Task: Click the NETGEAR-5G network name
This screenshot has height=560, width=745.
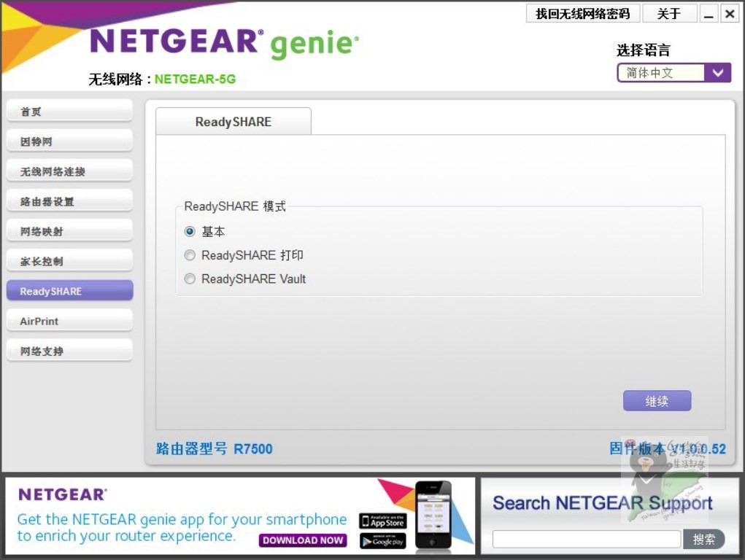Action: [x=196, y=79]
